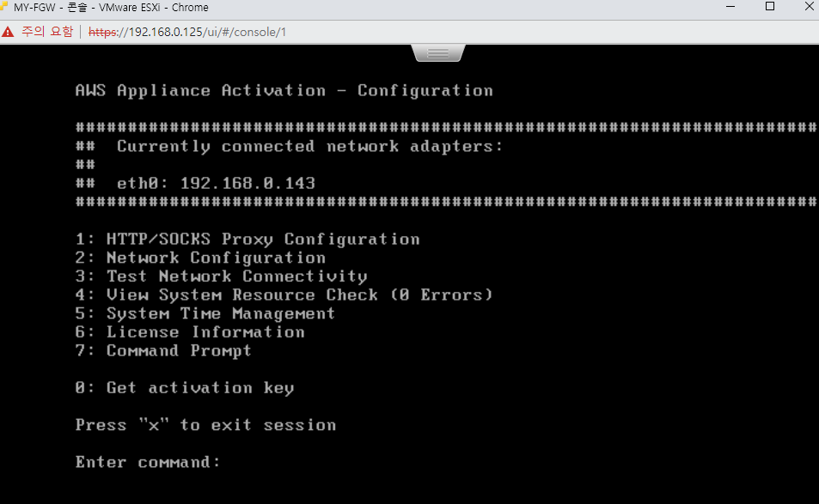Close the Chrome console window
Screen dimensions: 819x504
(809, 7)
